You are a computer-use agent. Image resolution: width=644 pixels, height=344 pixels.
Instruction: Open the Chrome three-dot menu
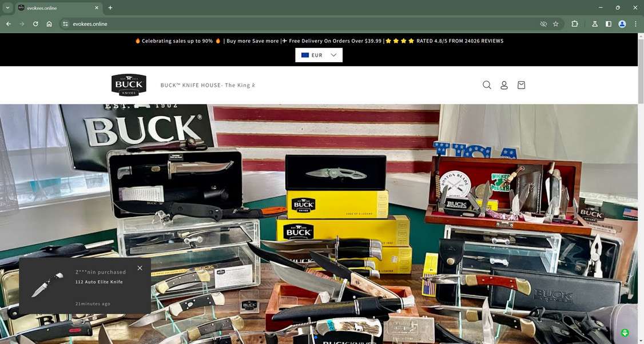pyautogui.click(x=635, y=24)
